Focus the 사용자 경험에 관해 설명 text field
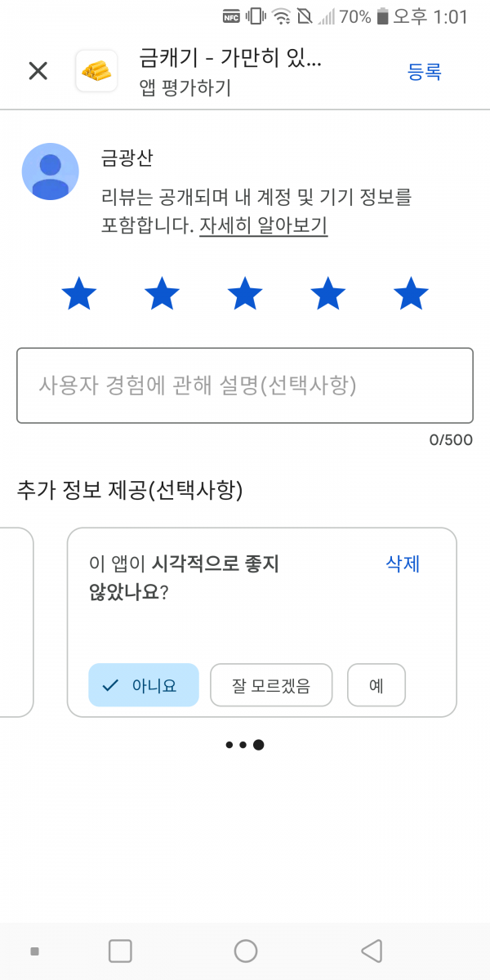Image resolution: width=490 pixels, height=980 pixels. pyautogui.click(x=245, y=385)
